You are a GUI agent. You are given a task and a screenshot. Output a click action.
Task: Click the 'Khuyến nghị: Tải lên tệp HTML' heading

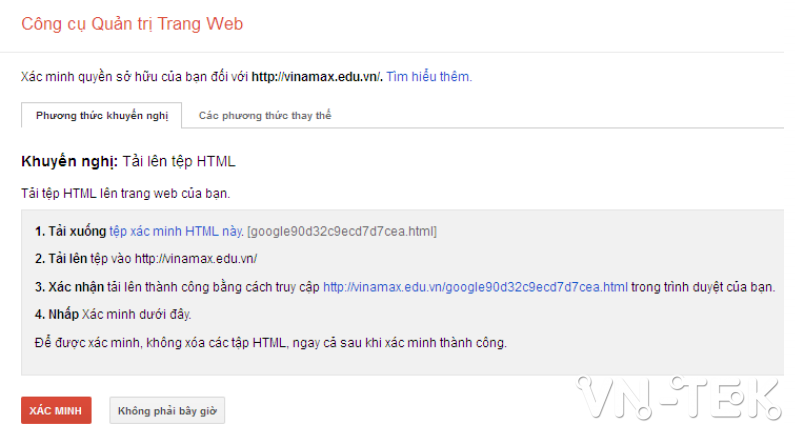tap(128, 161)
